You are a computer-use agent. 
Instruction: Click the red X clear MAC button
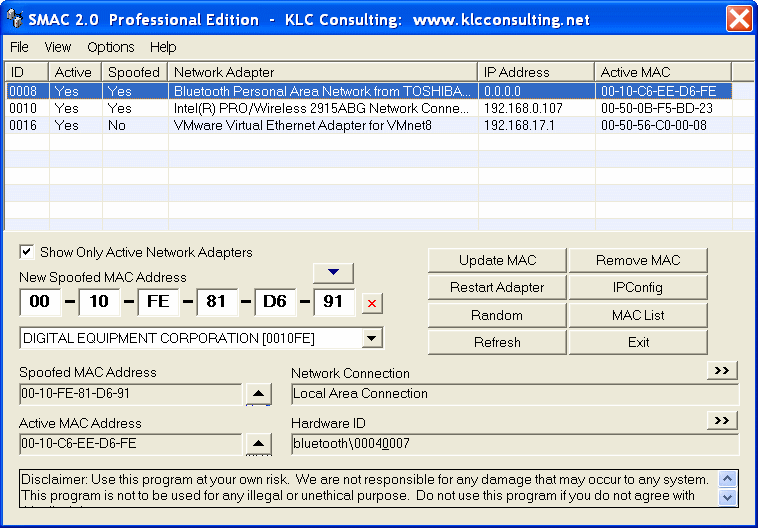372,304
